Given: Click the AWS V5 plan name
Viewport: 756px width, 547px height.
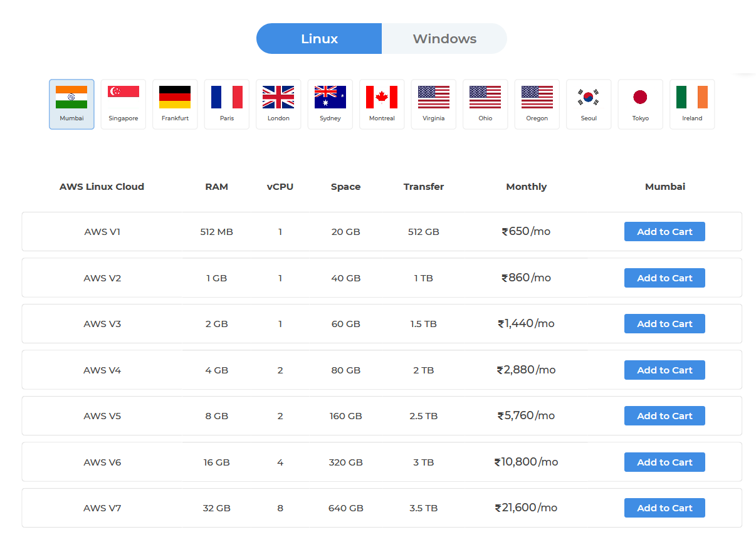Looking at the screenshot, I should coord(102,416).
